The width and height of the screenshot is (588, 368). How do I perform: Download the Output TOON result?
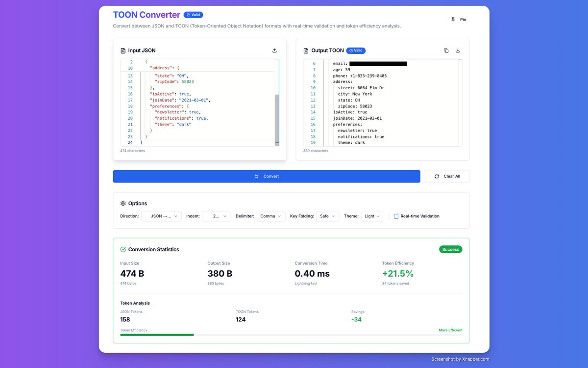click(458, 51)
